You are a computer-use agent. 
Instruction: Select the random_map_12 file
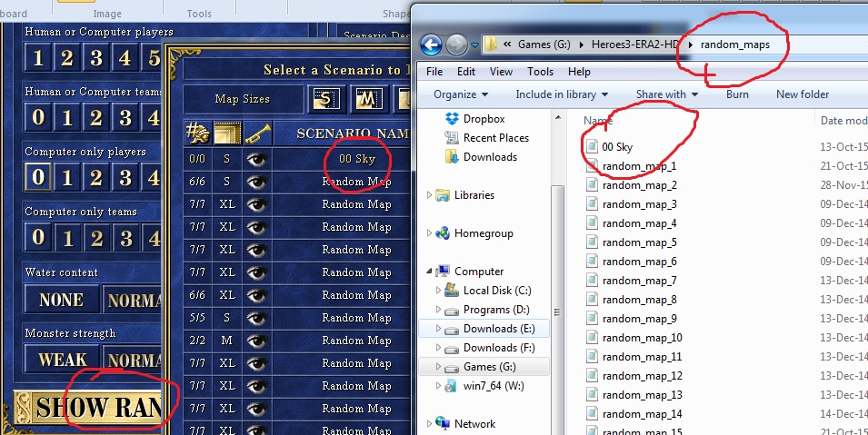point(643,375)
